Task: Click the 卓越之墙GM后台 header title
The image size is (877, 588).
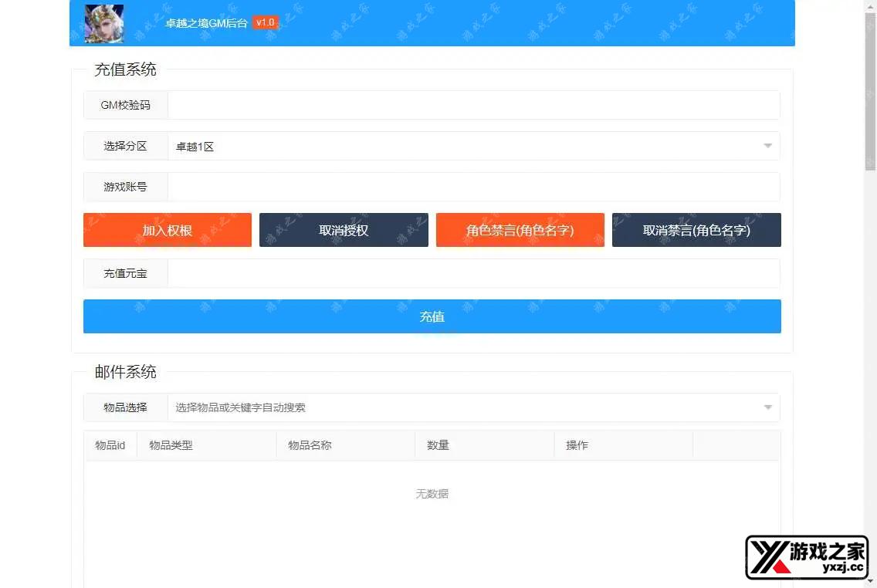Action: [x=206, y=23]
